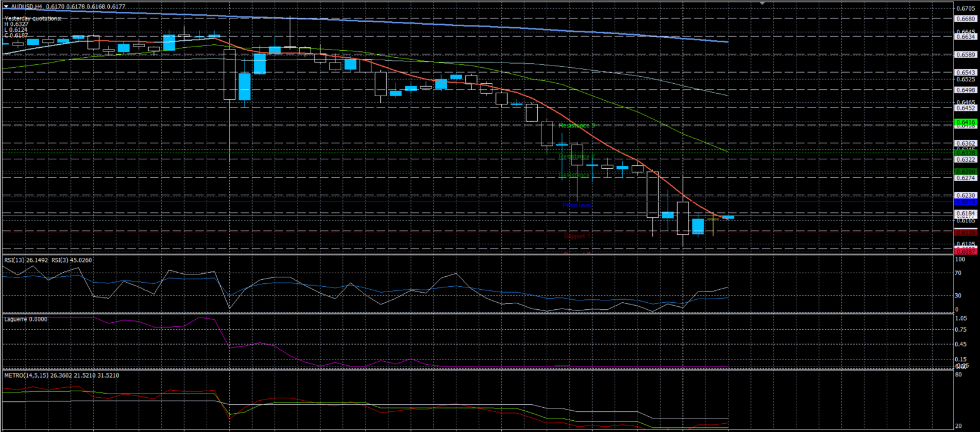
Task: Click the green 0.6338 price tag
Action: coord(966,153)
